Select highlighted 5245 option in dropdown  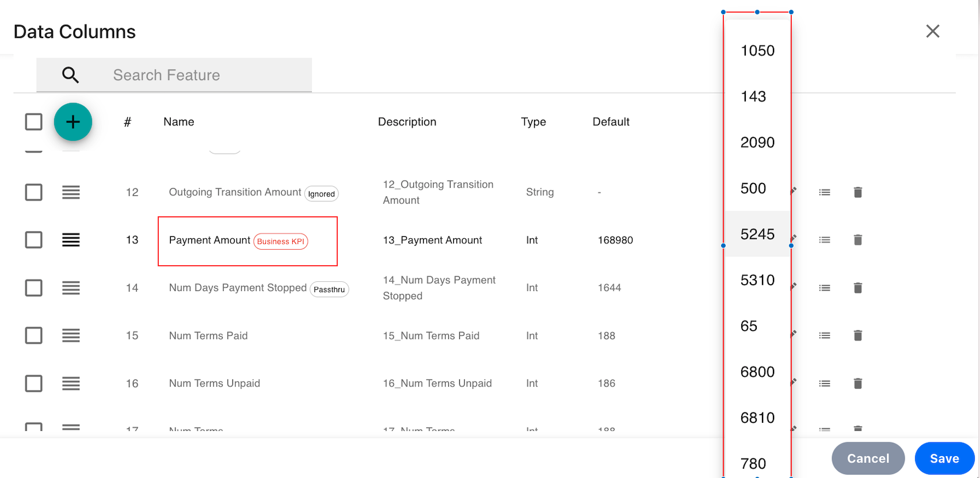[x=757, y=234]
